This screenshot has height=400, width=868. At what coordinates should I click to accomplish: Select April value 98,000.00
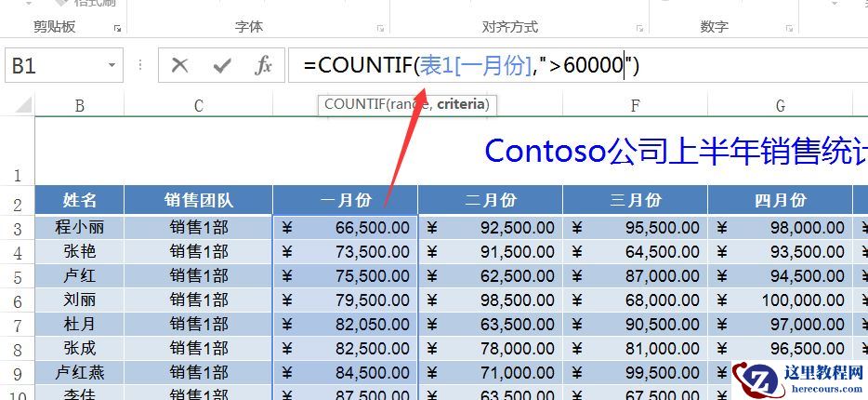[x=780, y=227]
